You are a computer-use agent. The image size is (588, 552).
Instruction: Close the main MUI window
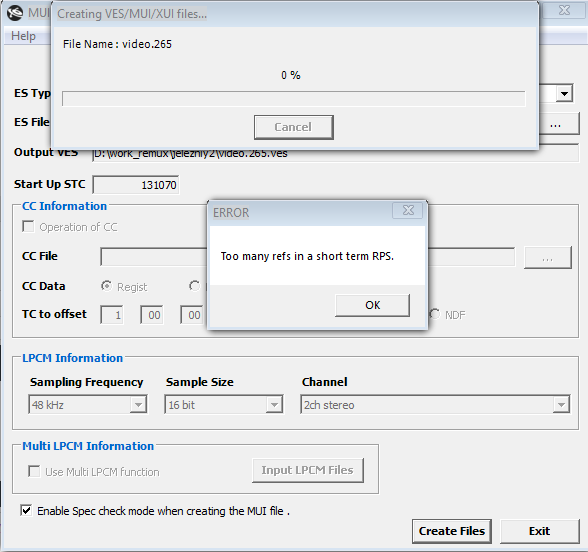(564, 10)
